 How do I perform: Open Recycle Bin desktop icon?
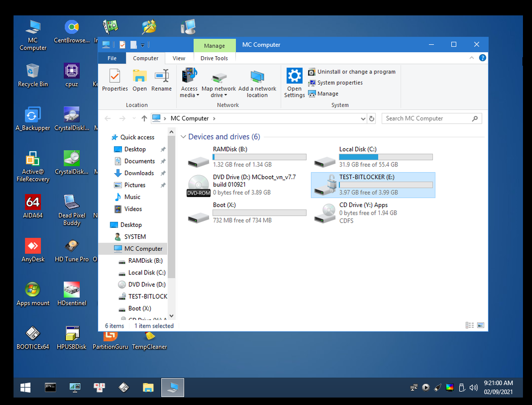tap(32, 75)
